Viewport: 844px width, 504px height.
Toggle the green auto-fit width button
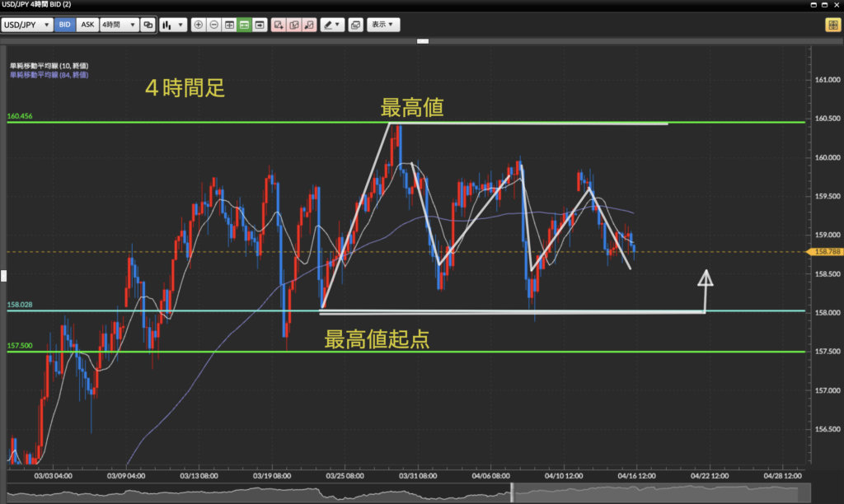point(244,25)
